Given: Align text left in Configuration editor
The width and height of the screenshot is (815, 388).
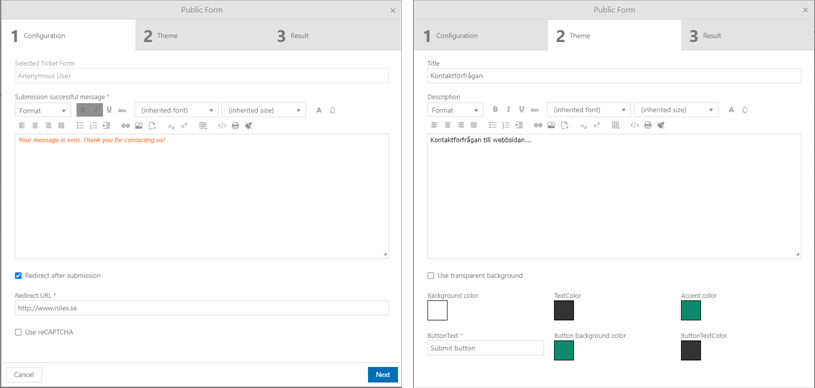Looking at the screenshot, I should point(22,126).
